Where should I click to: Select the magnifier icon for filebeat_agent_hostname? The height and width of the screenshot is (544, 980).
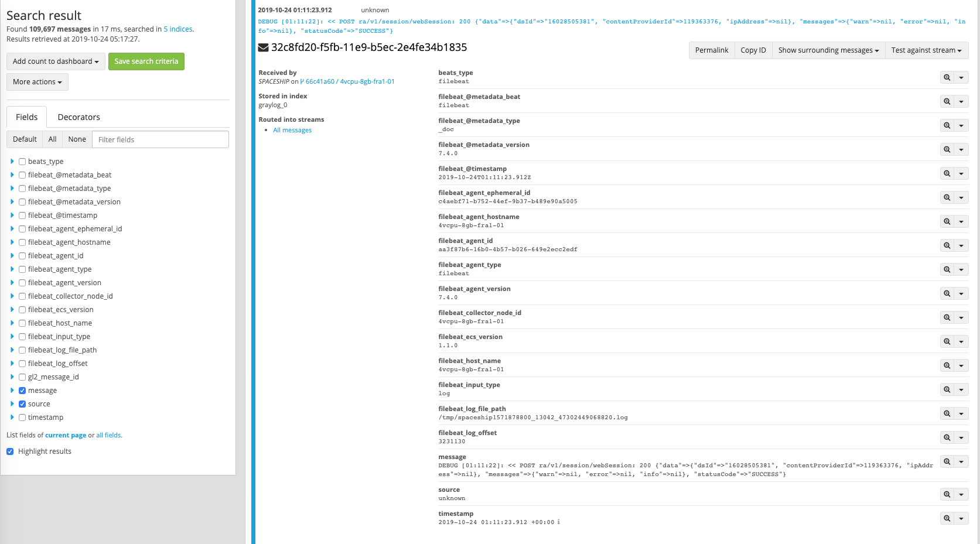coord(948,221)
